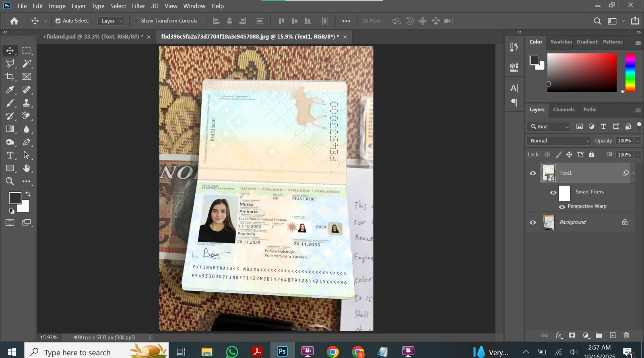644x358 pixels.
Task: Hide the Text1 layer visibility eye
Action: (x=533, y=173)
